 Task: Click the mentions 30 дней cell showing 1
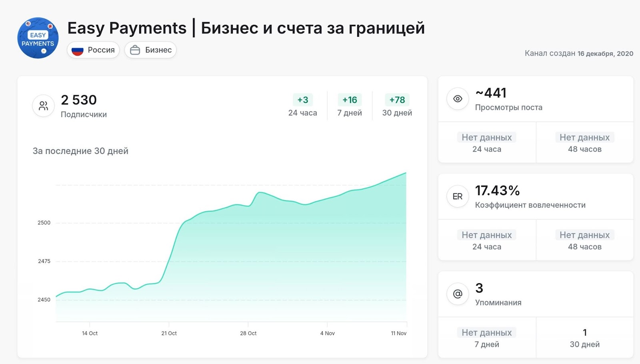coord(584,338)
